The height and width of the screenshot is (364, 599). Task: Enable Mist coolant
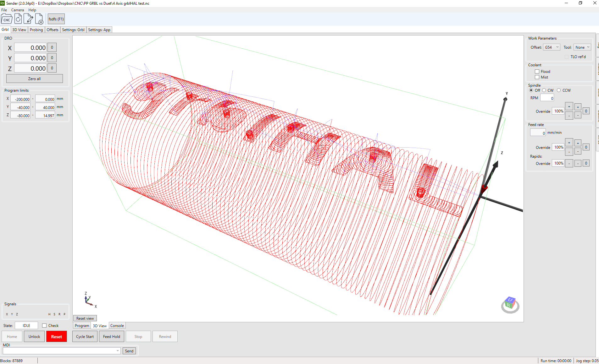(537, 77)
